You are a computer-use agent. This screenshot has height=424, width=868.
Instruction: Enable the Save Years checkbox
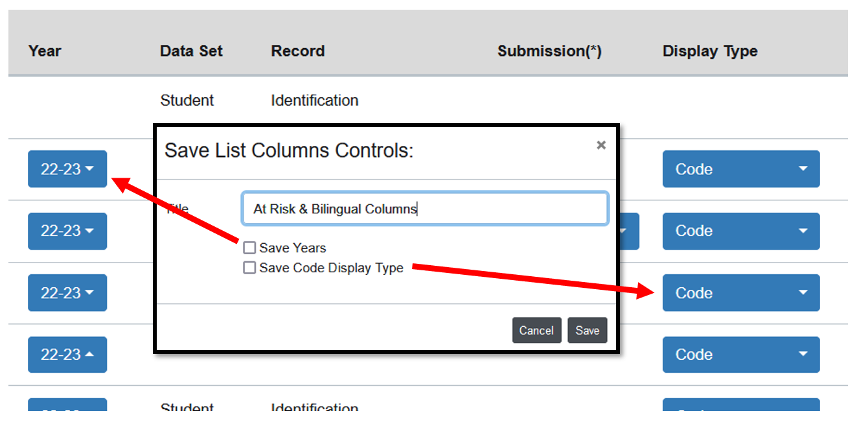249,248
